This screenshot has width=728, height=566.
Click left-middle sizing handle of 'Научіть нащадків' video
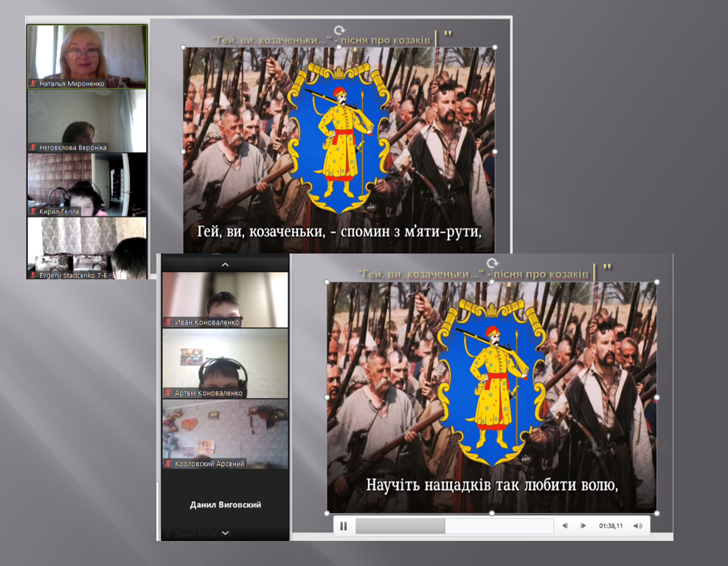click(x=327, y=397)
